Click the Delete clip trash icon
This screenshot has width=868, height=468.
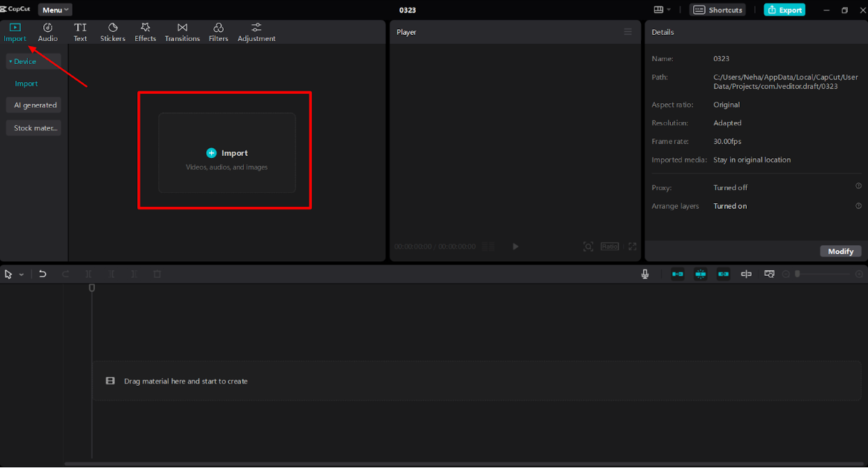coord(157,274)
